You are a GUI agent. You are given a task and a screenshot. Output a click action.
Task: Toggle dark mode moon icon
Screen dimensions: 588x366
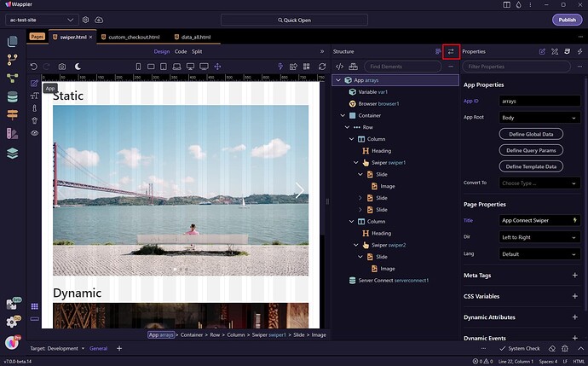point(78,67)
